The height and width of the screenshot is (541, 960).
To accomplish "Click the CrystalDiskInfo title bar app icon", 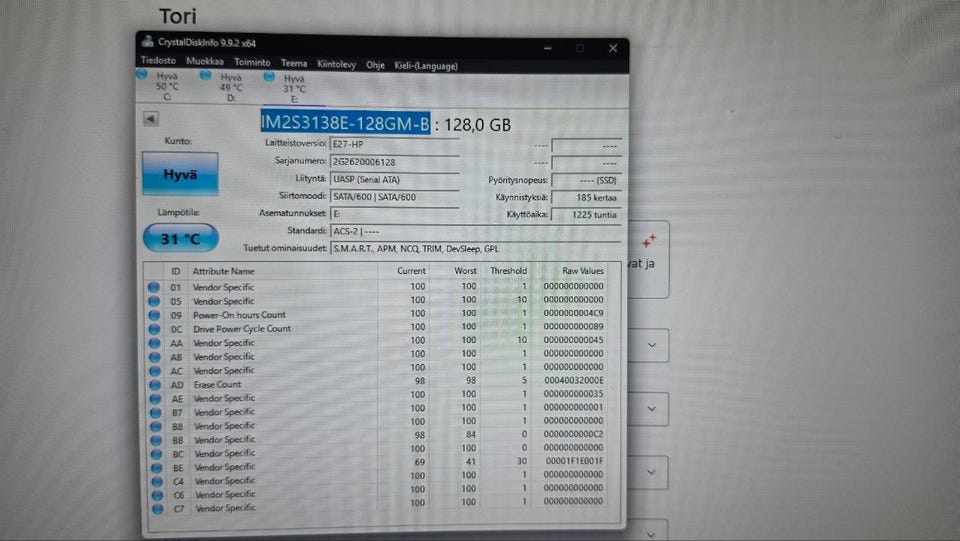I will point(148,42).
